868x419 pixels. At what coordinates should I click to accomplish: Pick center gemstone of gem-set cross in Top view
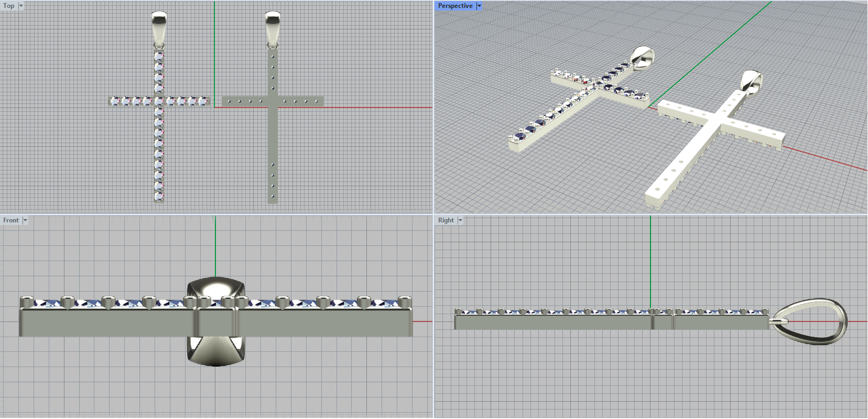[159, 101]
